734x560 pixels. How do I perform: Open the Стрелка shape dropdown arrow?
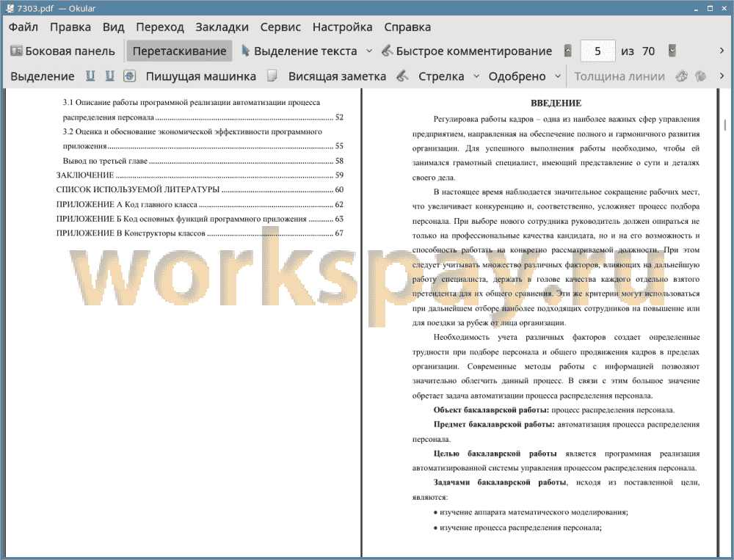(476, 76)
